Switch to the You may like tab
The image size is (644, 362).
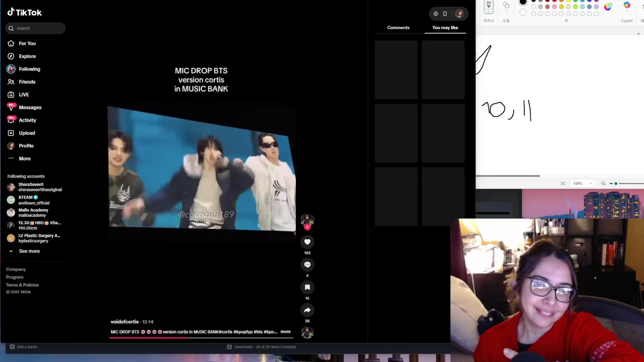(x=445, y=28)
